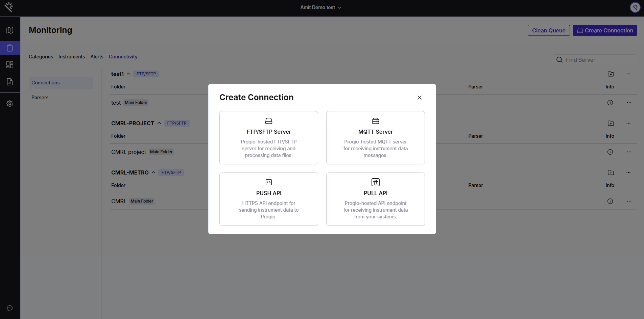
Task: Click the 'CMRL project' folder name
Action: pos(128,152)
